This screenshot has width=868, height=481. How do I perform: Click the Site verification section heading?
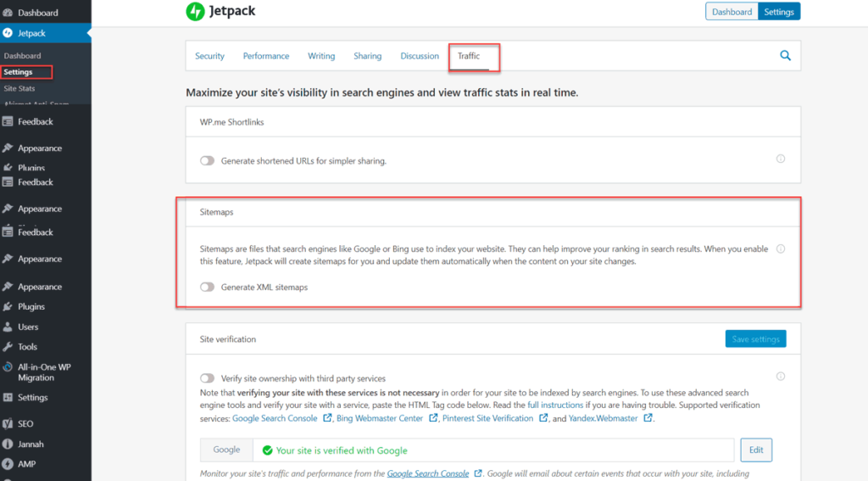coord(227,339)
